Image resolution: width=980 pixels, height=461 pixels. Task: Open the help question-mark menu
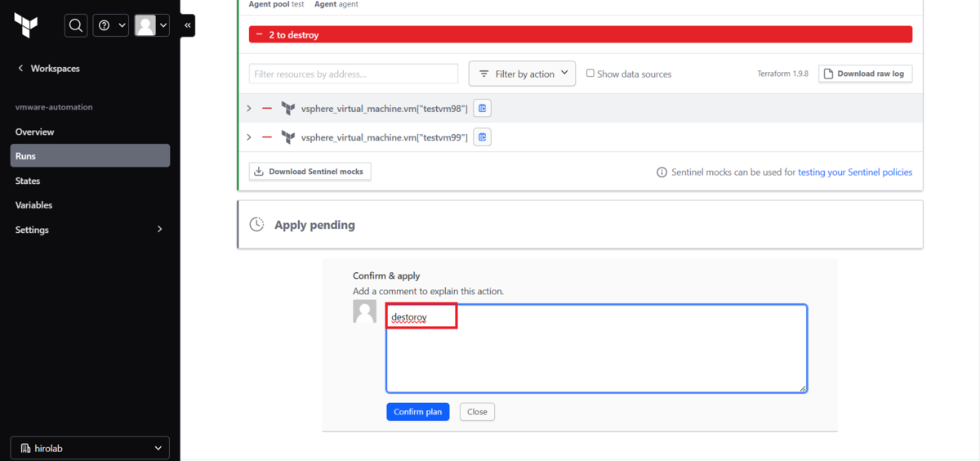pos(111,25)
